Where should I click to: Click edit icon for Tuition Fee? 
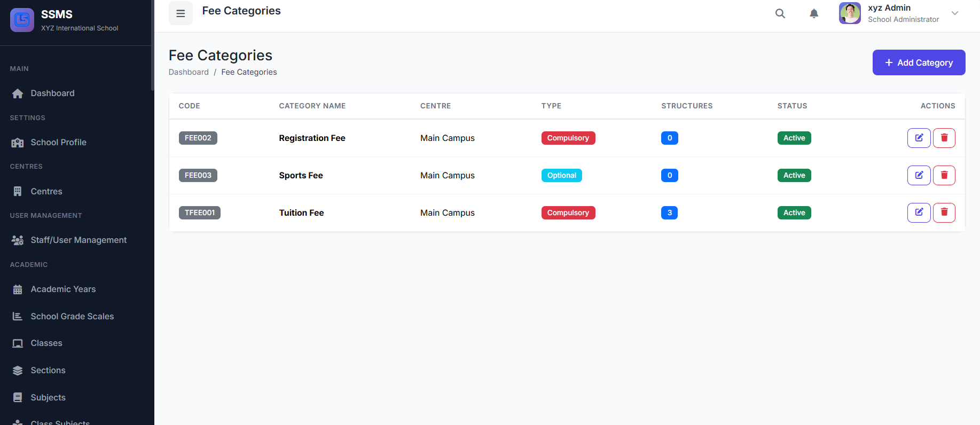point(919,212)
